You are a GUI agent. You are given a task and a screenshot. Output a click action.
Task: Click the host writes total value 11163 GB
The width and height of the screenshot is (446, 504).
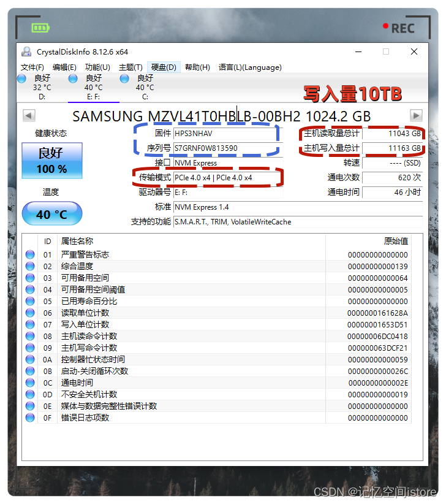[392, 148]
